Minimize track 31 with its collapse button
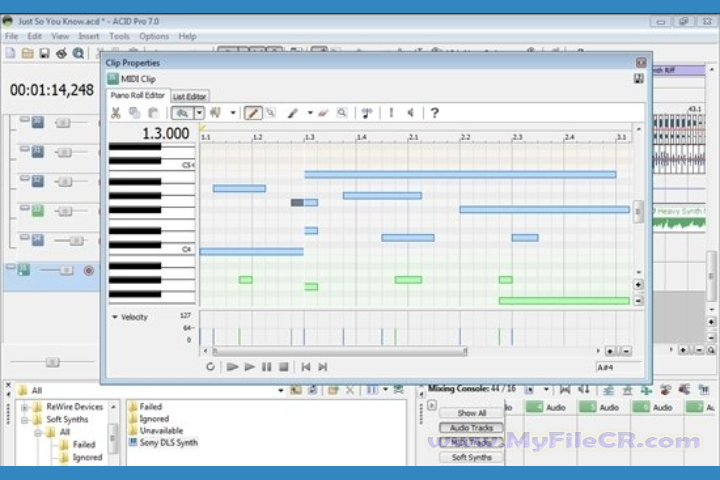Viewport: 720px width, 480px height. [x=25, y=149]
